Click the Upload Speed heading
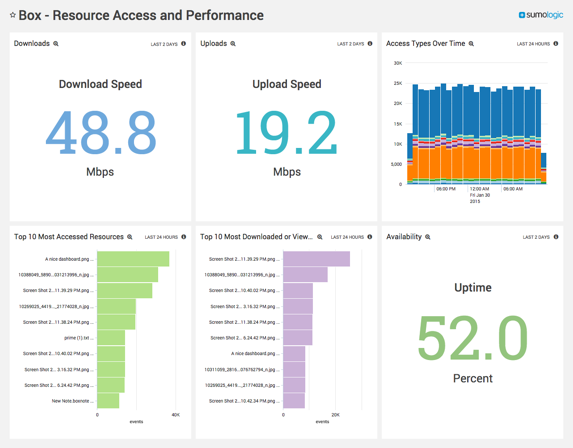The height and width of the screenshot is (448, 573). (287, 84)
